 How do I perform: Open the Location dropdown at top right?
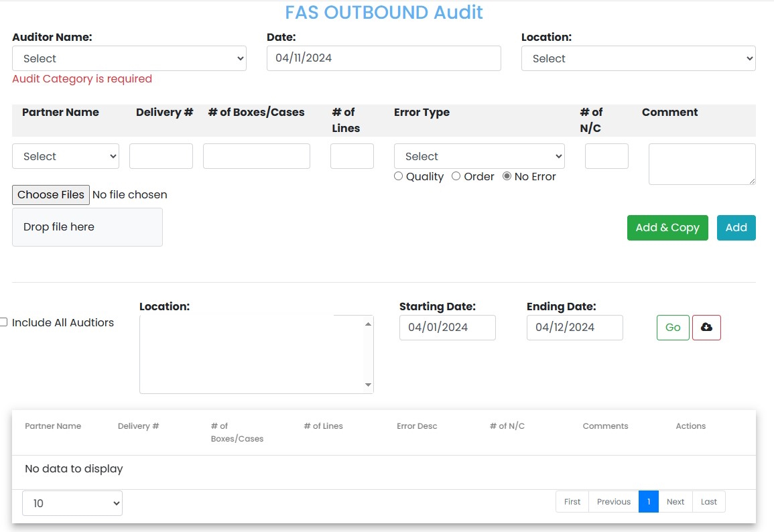637,58
